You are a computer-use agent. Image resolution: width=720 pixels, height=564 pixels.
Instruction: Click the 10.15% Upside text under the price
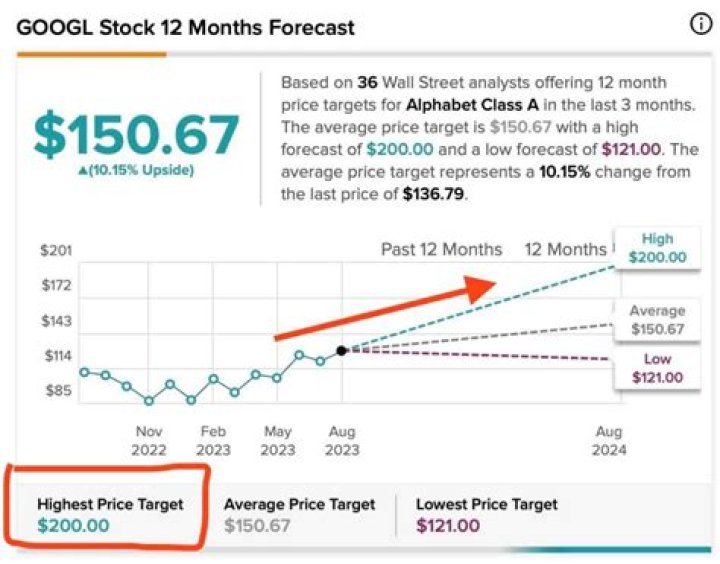pos(142,170)
